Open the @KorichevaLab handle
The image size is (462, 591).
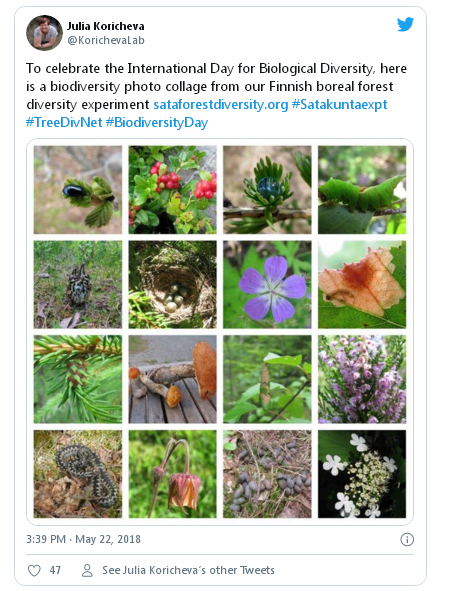click(106, 40)
